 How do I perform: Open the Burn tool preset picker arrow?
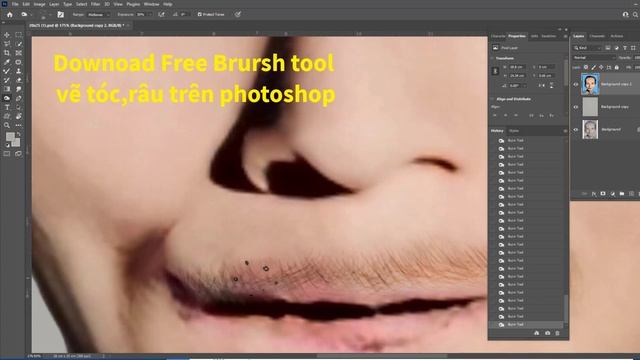pyautogui.click(x=31, y=15)
